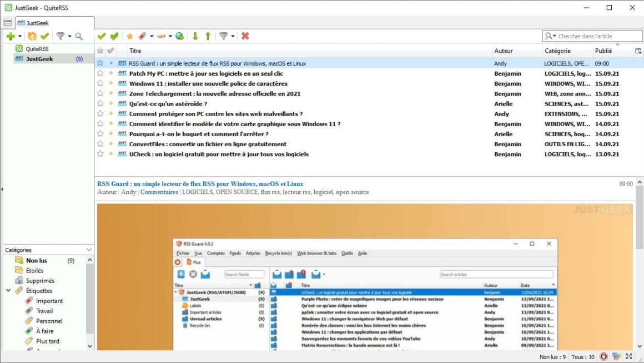The width and height of the screenshot is (644, 363).
Task: Open the label tag dropdown arrow
Action: coord(152,36)
